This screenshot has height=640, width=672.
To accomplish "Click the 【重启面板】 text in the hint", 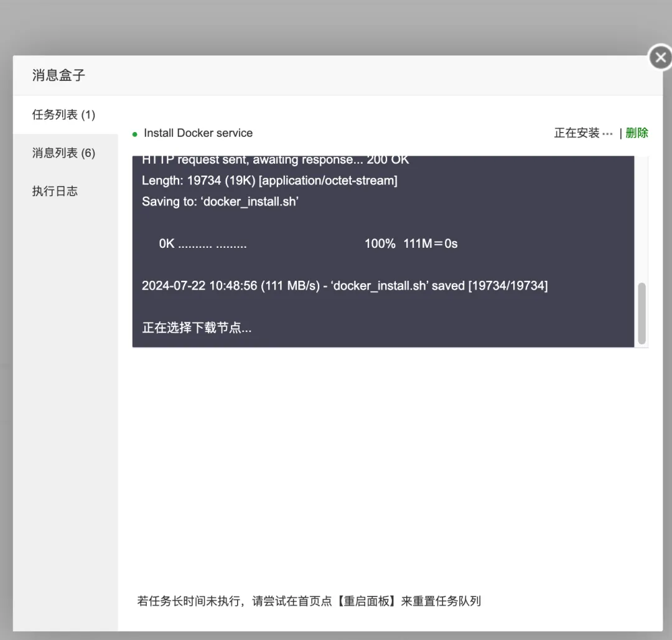I will pyautogui.click(x=366, y=601).
